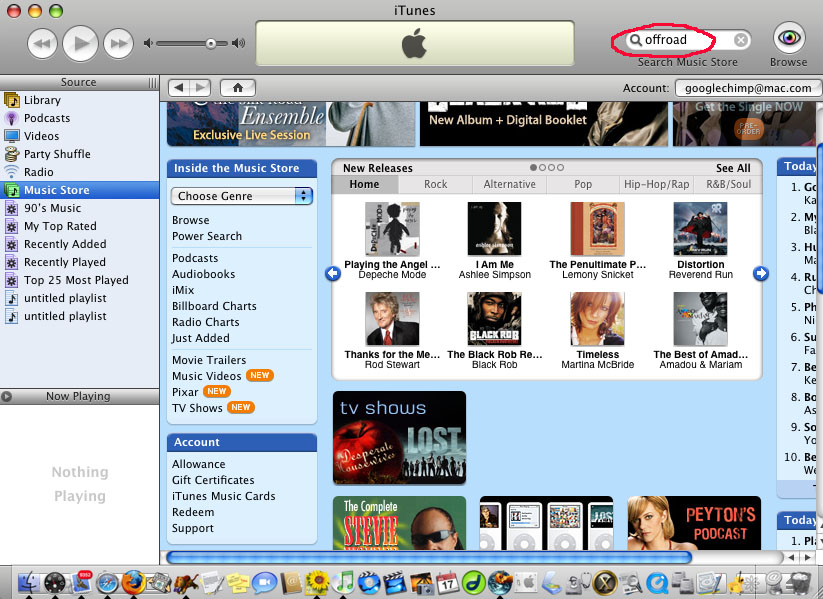Open the Just Added link
Image resolution: width=823 pixels, height=599 pixels.
click(x=201, y=338)
